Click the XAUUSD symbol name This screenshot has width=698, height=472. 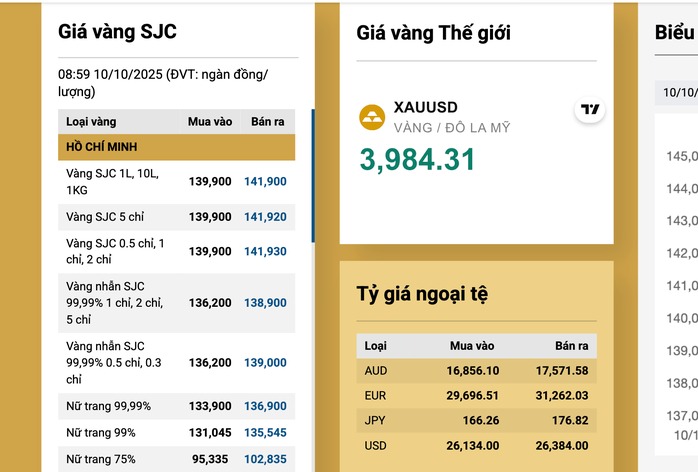pos(428,108)
